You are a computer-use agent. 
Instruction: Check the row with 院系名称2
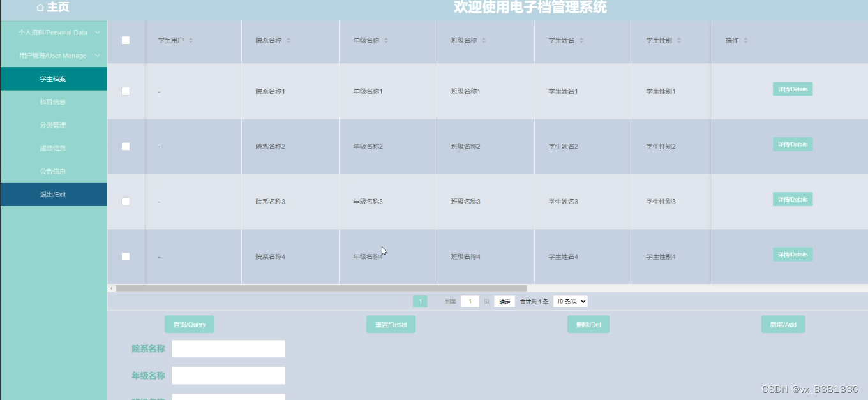(x=126, y=146)
